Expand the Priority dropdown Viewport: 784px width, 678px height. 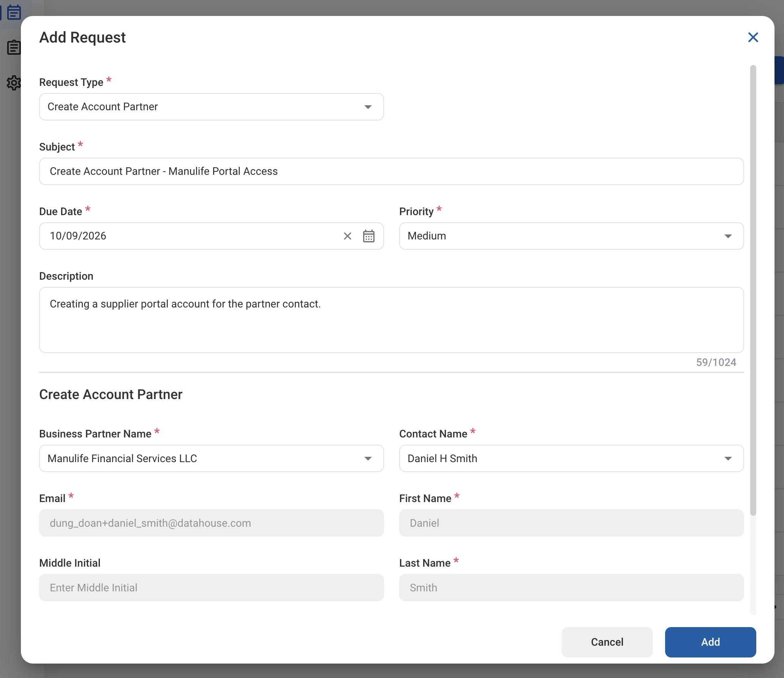tap(571, 236)
